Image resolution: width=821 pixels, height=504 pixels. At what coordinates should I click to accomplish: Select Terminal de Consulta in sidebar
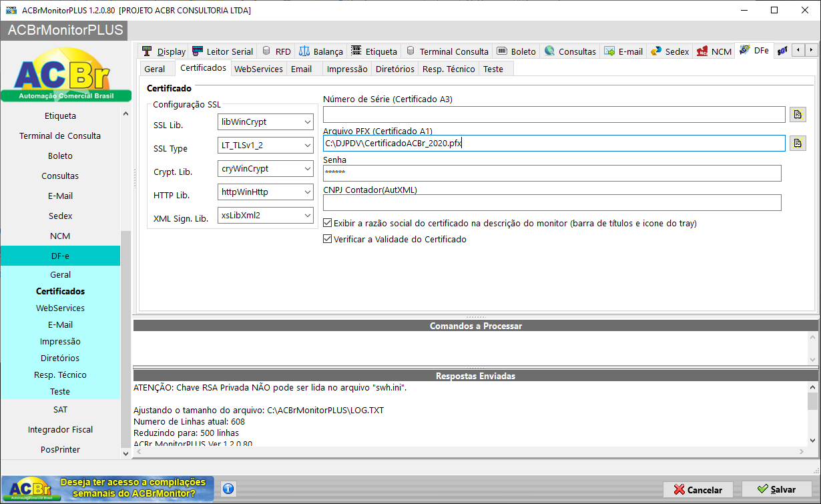tap(60, 136)
